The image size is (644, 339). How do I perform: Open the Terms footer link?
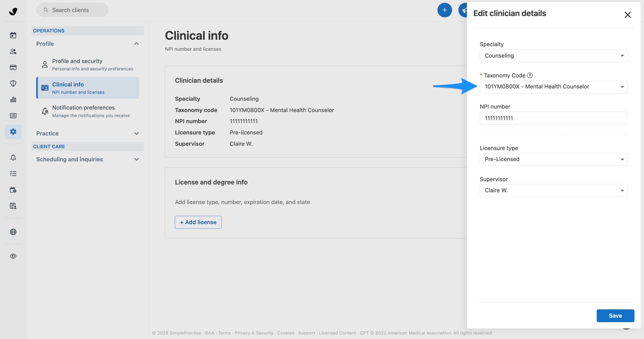coord(224,333)
